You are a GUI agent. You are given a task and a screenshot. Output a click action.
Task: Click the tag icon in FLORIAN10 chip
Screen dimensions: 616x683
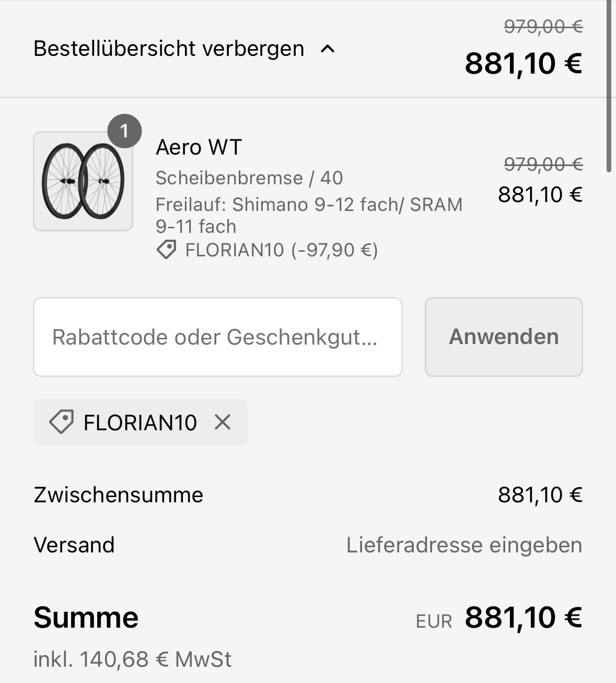pyautogui.click(x=62, y=422)
